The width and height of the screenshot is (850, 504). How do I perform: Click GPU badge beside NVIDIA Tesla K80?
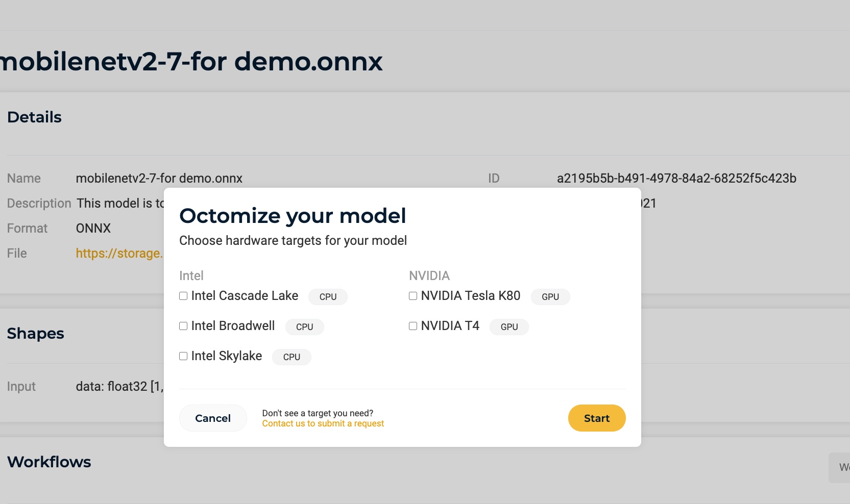(550, 297)
